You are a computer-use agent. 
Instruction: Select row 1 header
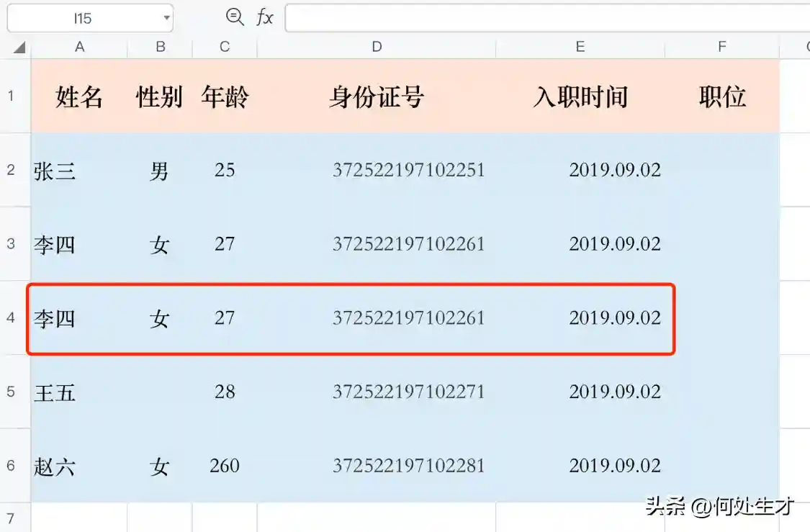[11, 96]
